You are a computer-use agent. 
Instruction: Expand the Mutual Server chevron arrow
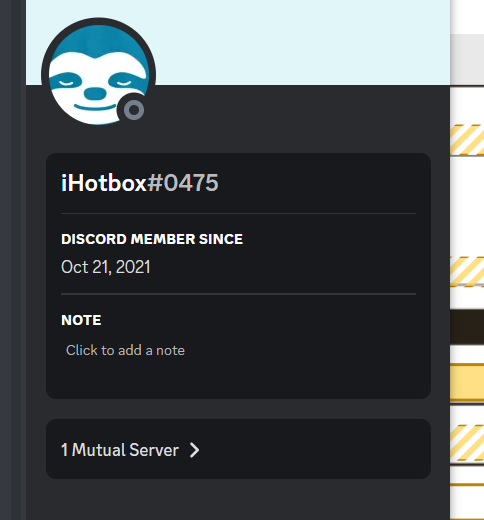194,450
